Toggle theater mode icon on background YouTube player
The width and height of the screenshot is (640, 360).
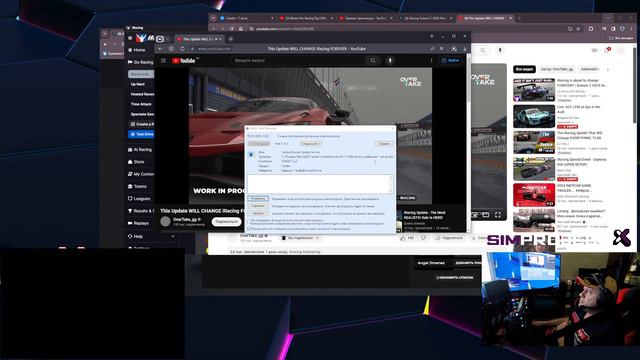click(x=486, y=215)
